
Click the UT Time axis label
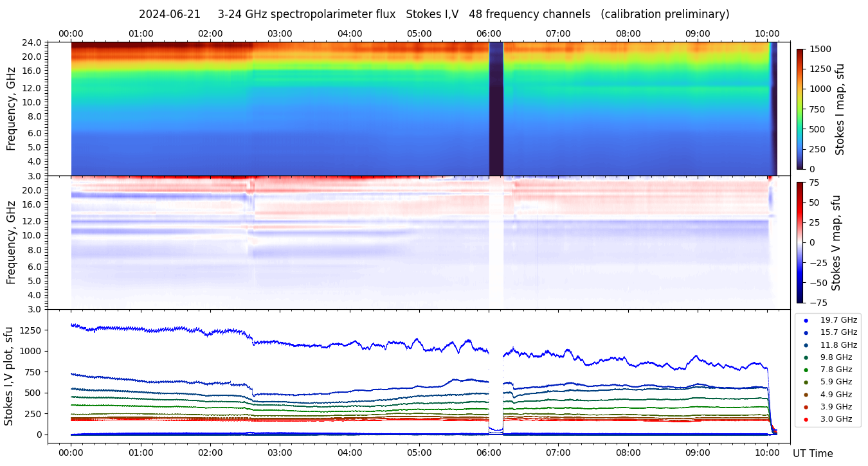[813, 453]
